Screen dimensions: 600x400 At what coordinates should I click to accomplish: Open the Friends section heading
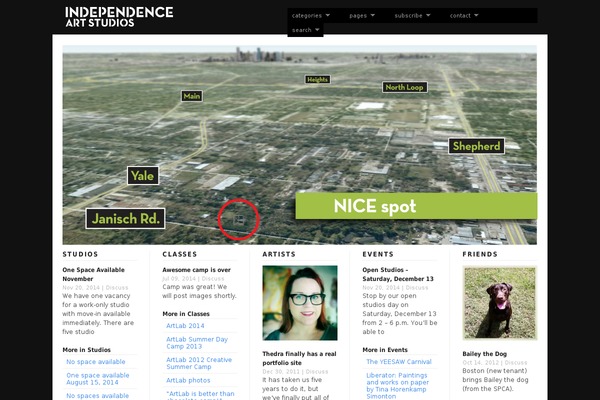pos(480,254)
